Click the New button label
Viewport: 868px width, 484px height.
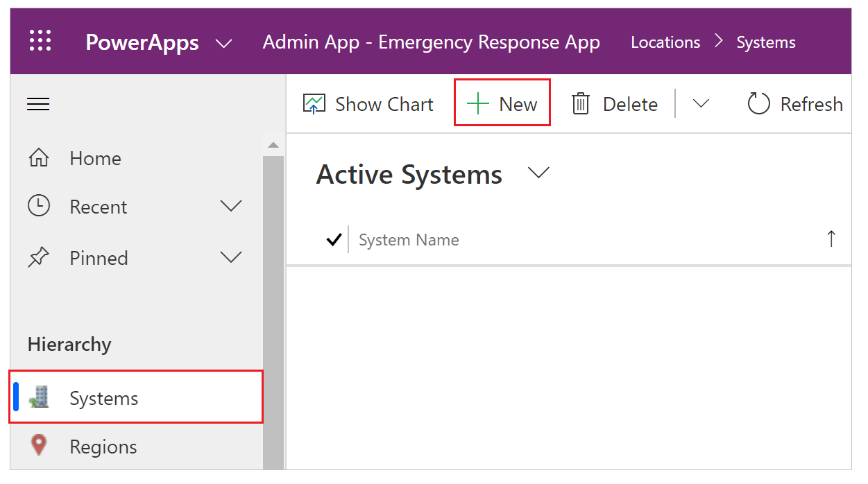(x=518, y=104)
